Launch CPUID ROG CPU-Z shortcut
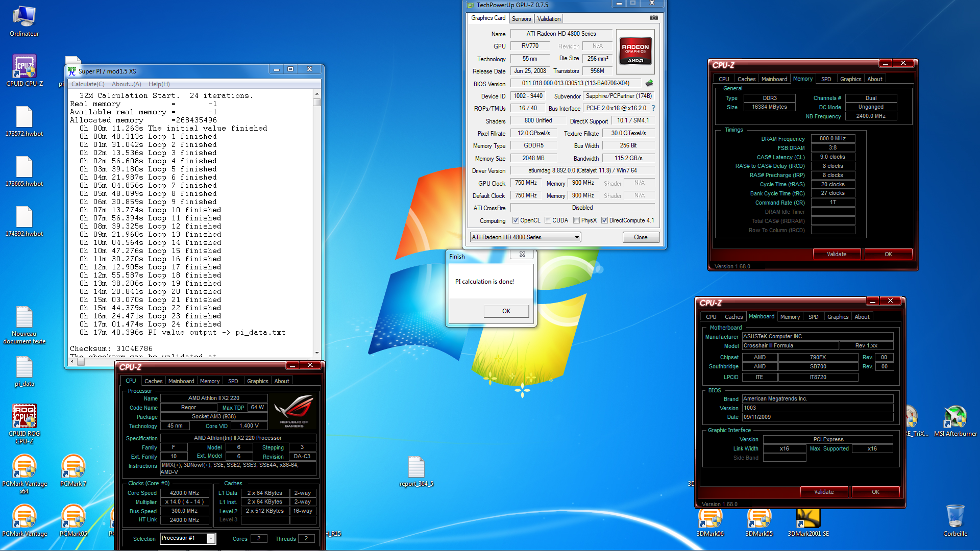The height and width of the screenshot is (551, 980). (x=24, y=424)
